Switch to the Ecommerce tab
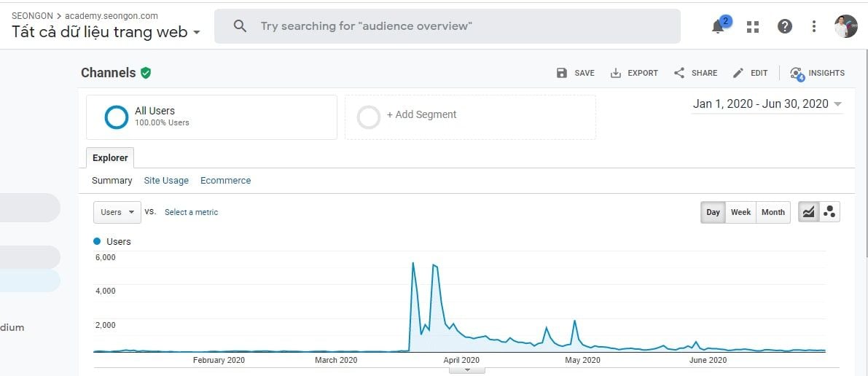868x376 pixels. coord(225,181)
